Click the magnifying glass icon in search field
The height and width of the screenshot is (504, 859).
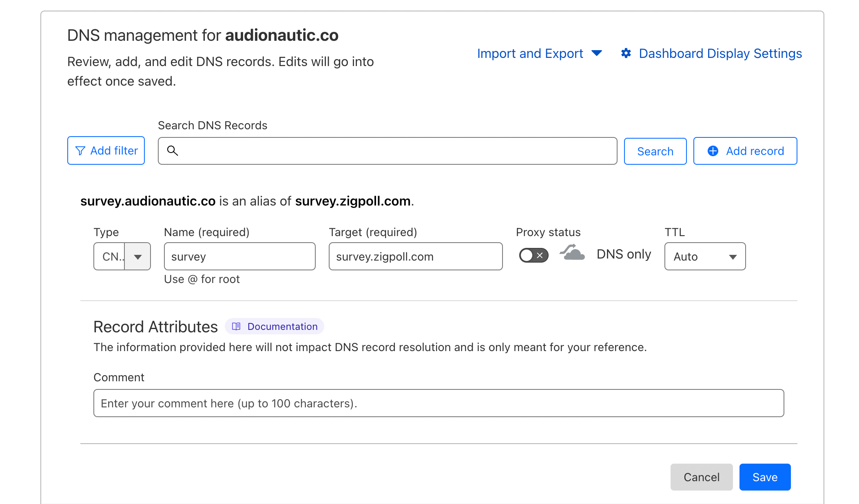173,150
